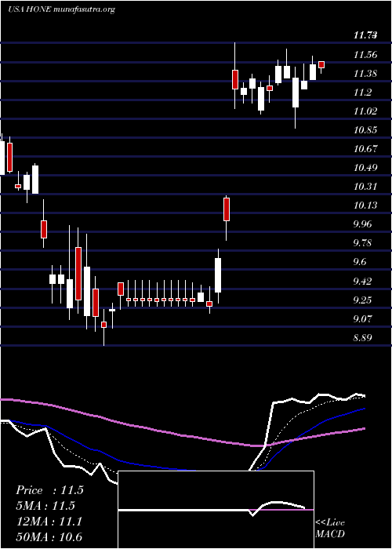The image size is (392, 549).
Task: Click the 9.96 price axis label
Action: [x=362, y=224]
